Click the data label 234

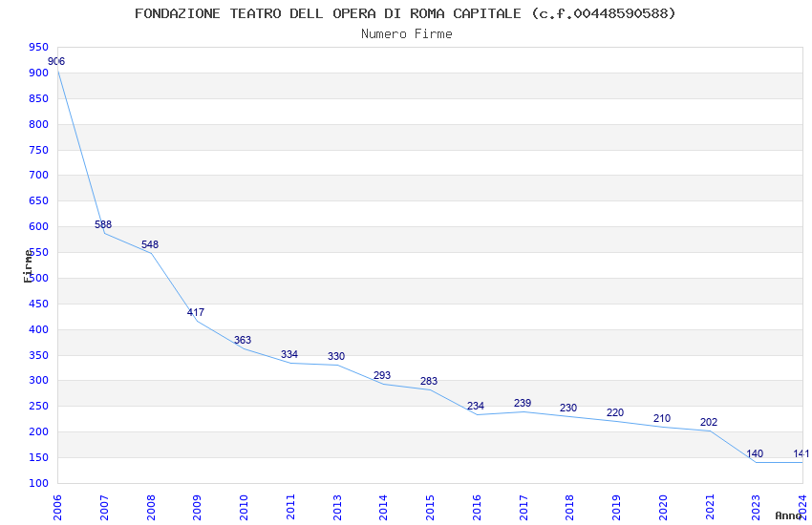point(476,406)
